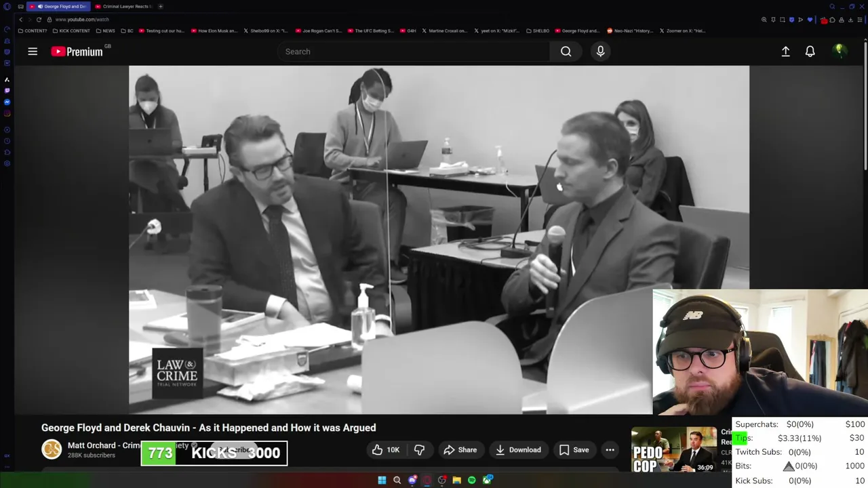Click the Superchats label in overlay
868x488 pixels.
[757, 424]
